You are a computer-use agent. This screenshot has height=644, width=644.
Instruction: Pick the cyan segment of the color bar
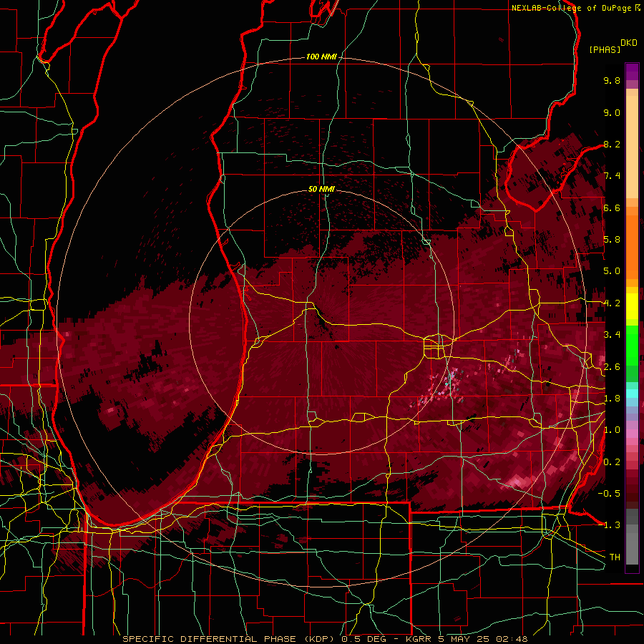coord(632,393)
